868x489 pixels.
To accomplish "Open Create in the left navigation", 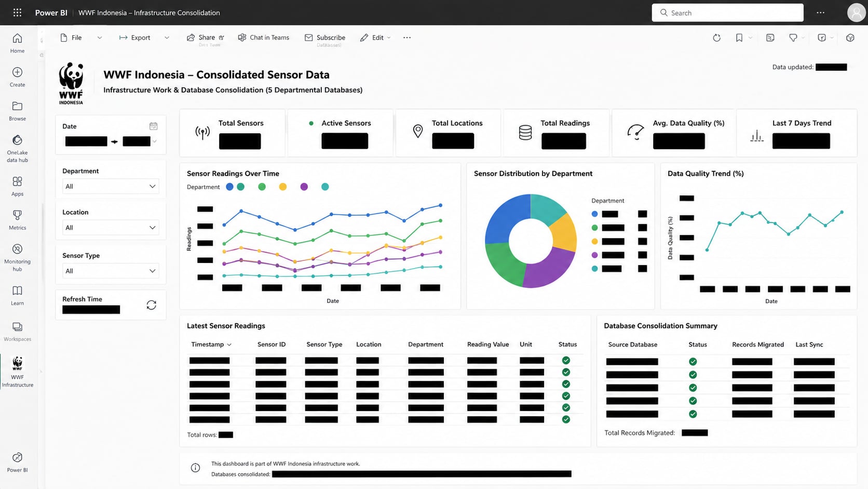I will [17, 77].
